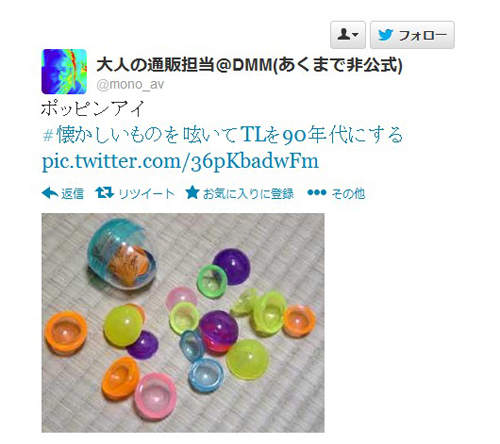
Task: Open the attached photo of colorful toys
Action: (183, 323)
